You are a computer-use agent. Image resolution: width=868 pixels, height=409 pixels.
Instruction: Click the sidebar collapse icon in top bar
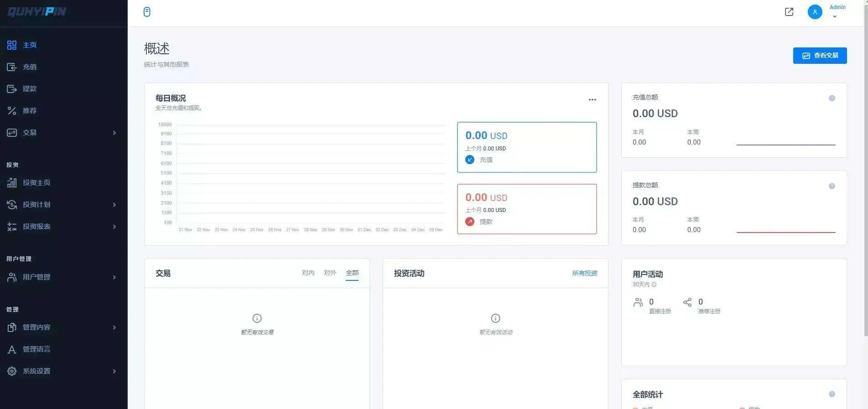click(147, 12)
